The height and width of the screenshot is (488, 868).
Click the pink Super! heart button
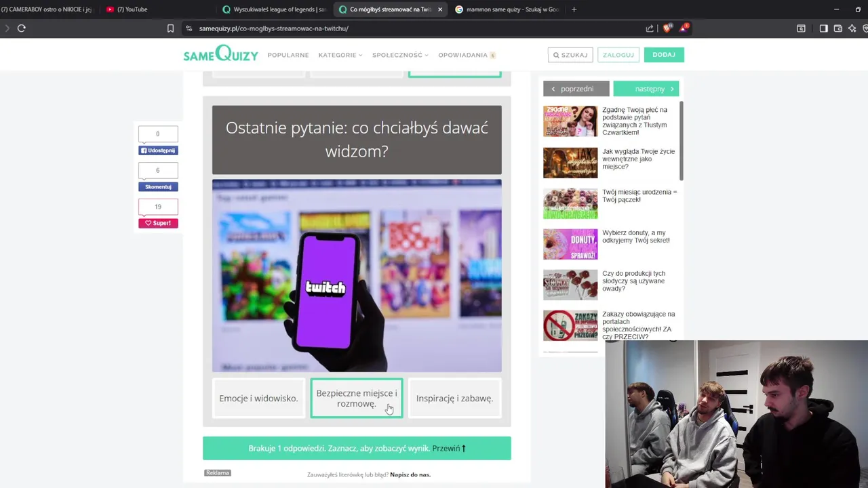tap(158, 223)
